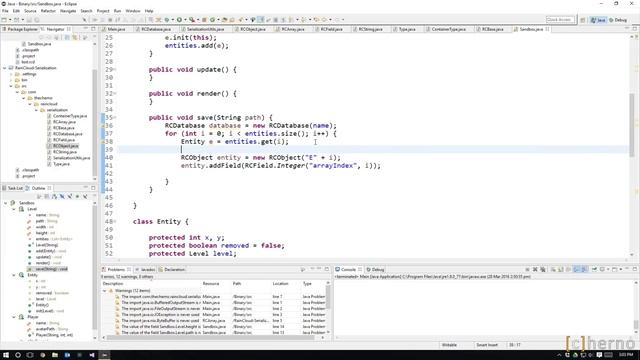Click the Debug bug toolbar icon
This screenshot has width=640, height=360.
tap(167, 20)
